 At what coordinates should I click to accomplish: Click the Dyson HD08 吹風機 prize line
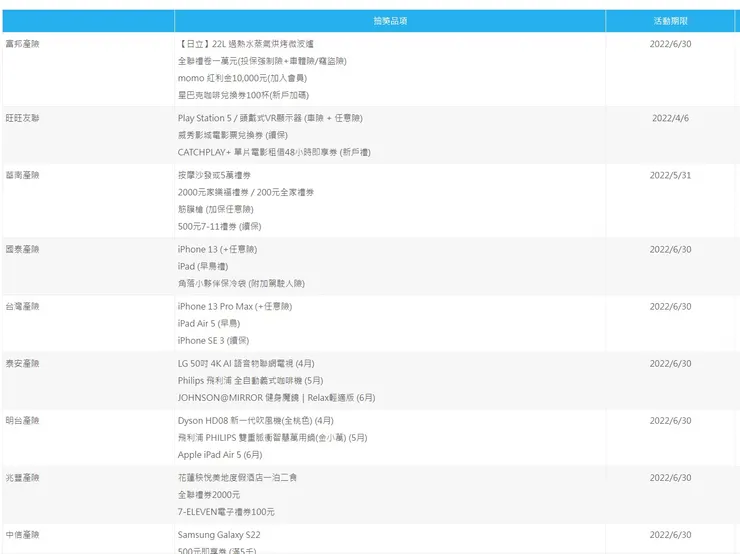pos(256,420)
